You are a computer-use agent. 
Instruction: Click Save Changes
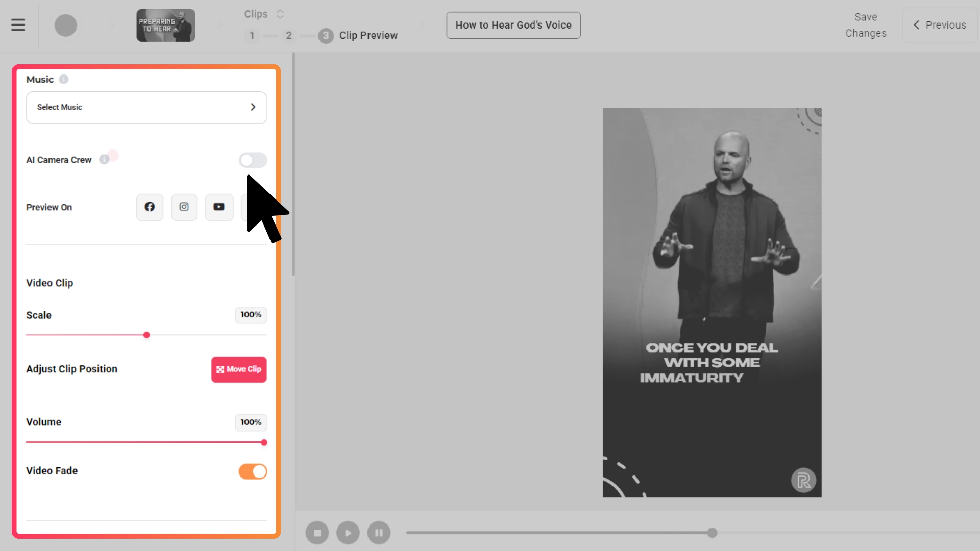[x=866, y=25]
